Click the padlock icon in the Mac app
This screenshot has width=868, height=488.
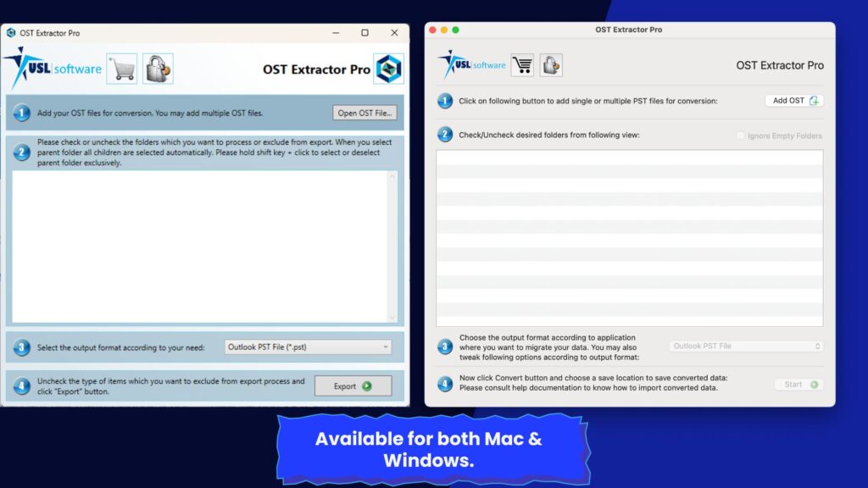click(551, 65)
